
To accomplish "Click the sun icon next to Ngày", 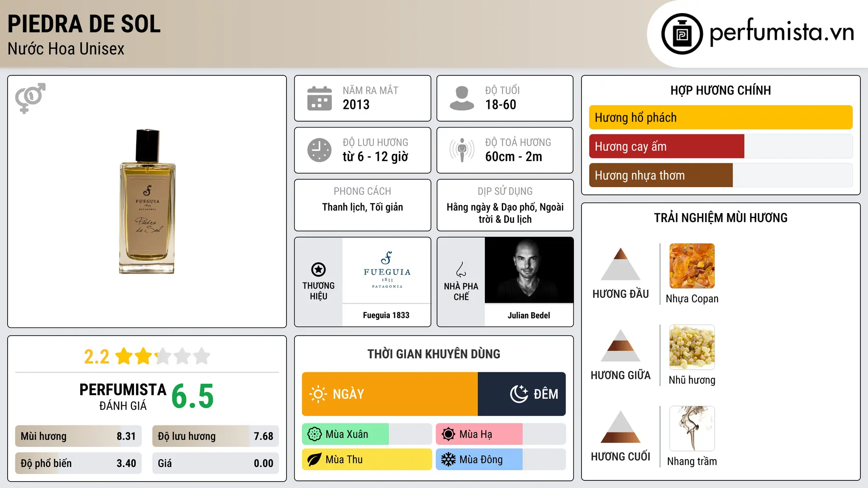I will tap(318, 394).
